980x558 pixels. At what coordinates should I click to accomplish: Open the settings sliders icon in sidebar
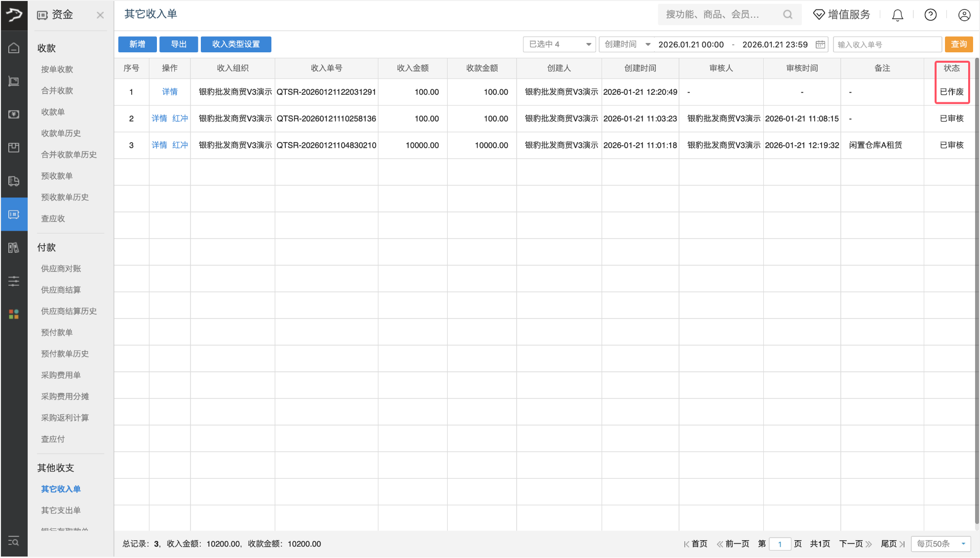coord(14,281)
